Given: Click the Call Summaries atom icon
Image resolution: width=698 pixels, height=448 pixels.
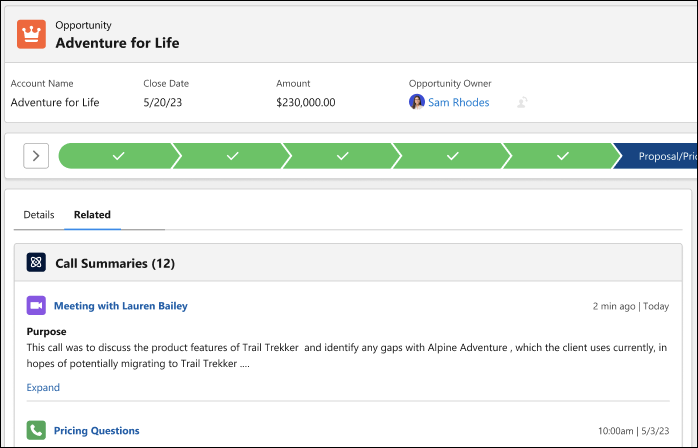Looking at the screenshot, I should (x=36, y=262).
